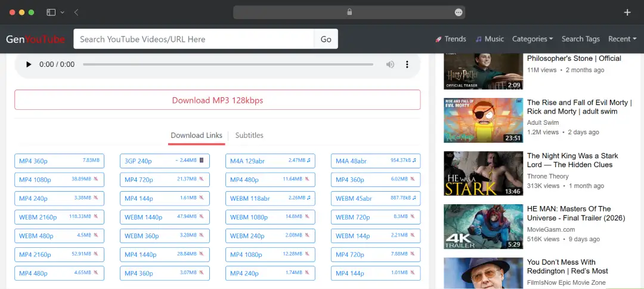Open a new browser tab with plus
This screenshot has width=644, height=289.
(627, 13)
